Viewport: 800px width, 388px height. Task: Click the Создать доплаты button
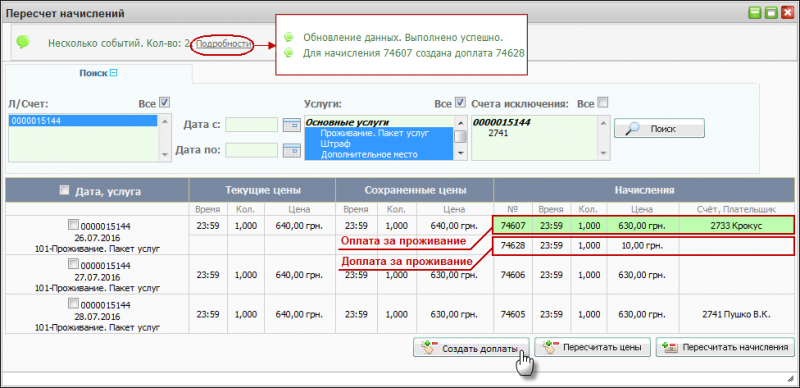tap(471, 349)
